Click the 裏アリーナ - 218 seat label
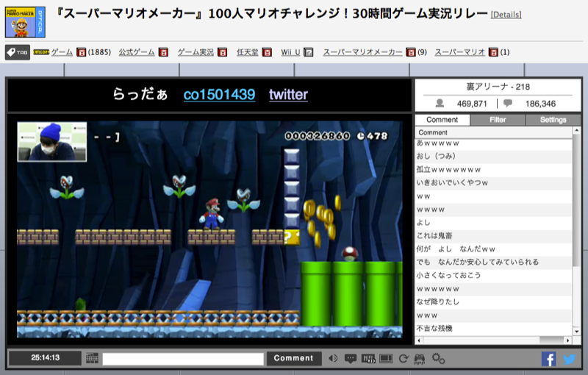This screenshot has width=588, height=375. click(498, 87)
